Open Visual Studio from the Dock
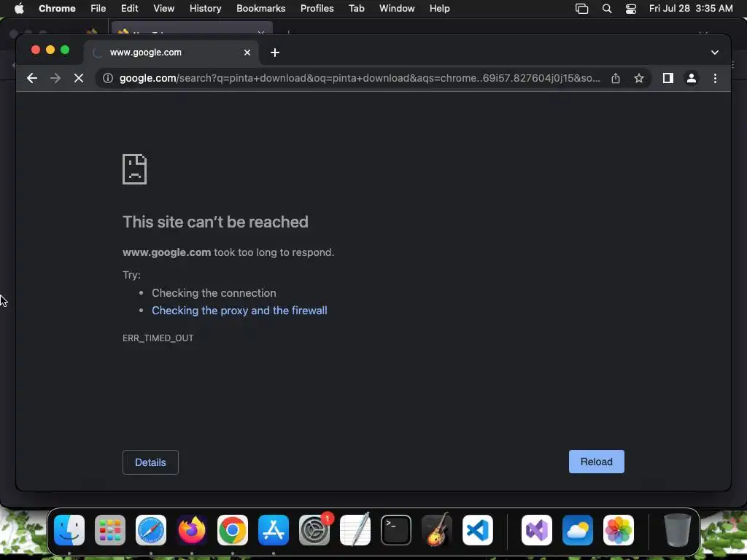The height and width of the screenshot is (560, 747). 537,530
